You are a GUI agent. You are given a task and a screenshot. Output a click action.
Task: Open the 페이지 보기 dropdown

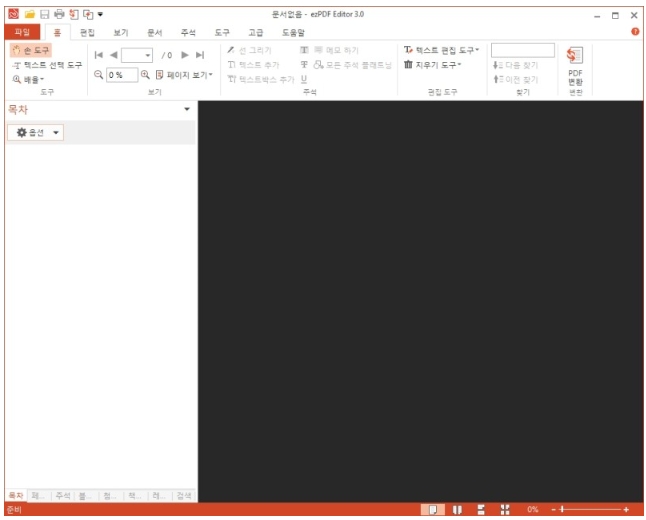pyautogui.click(x=184, y=75)
